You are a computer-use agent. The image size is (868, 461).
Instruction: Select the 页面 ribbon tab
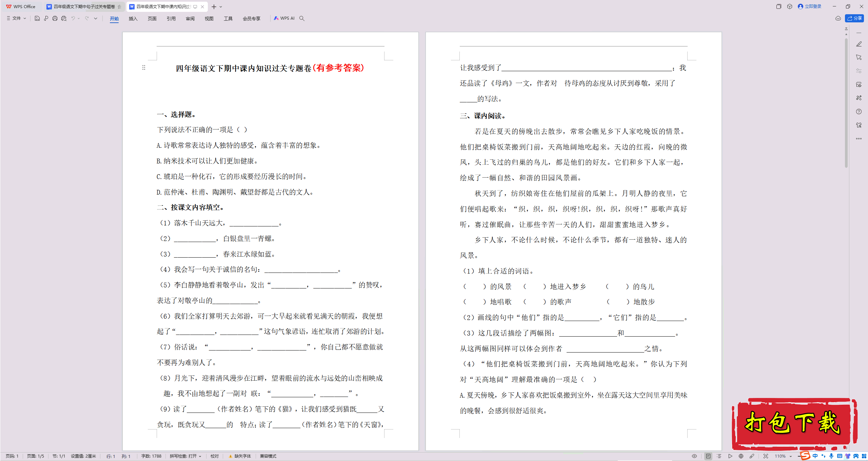(152, 19)
